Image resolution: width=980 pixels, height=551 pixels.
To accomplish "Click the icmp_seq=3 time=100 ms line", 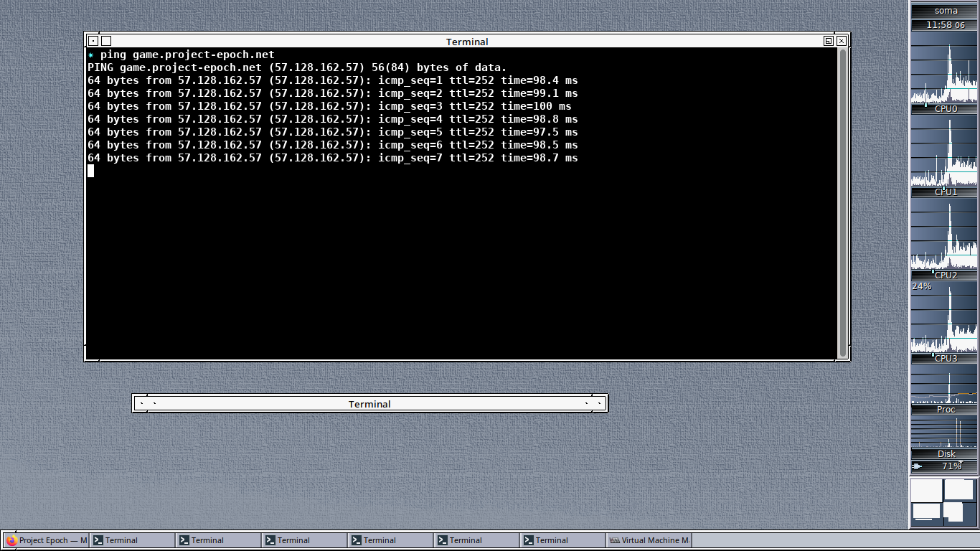I will 329,106.
